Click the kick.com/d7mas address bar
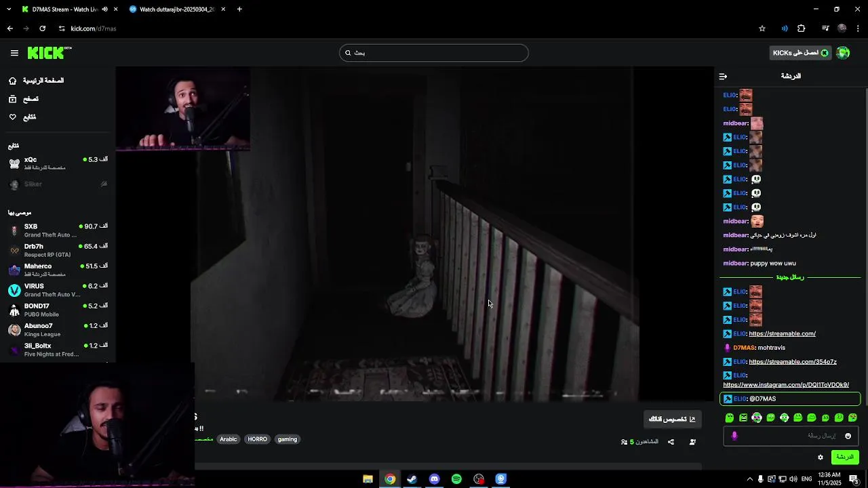868x488 pixels. [94, 28]
